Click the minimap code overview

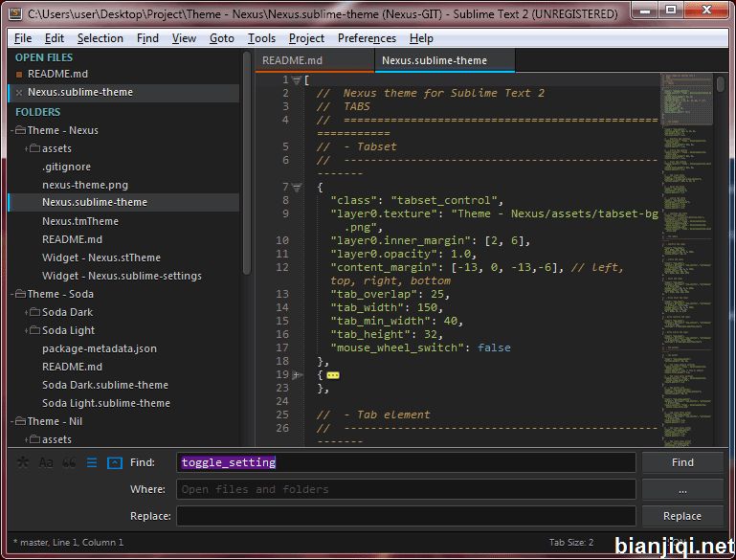click(687, 259)
